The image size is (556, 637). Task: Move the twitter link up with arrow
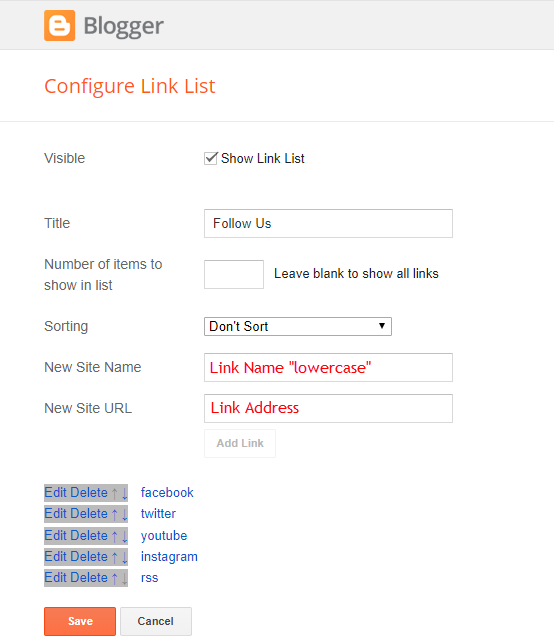[115, 514]
